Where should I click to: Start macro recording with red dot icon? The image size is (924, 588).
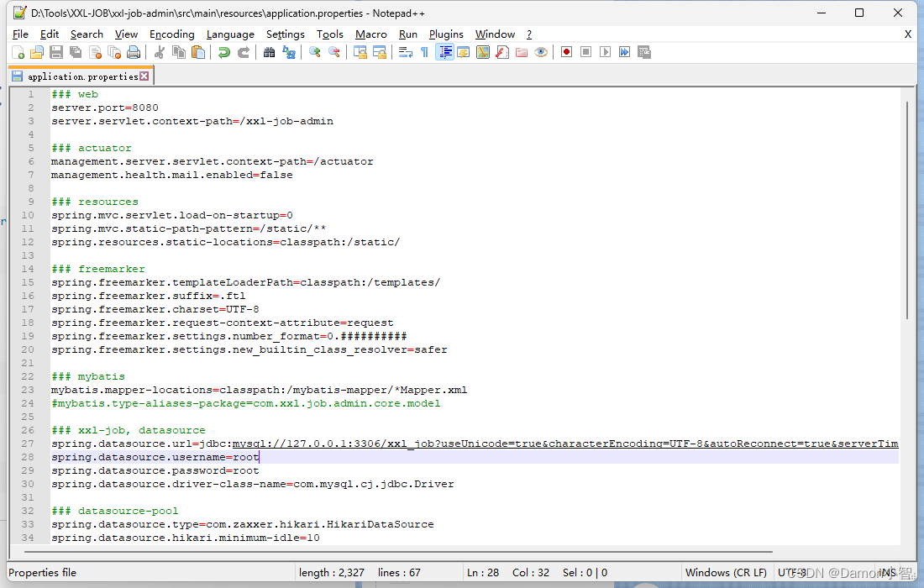click(x=567, y=52)
